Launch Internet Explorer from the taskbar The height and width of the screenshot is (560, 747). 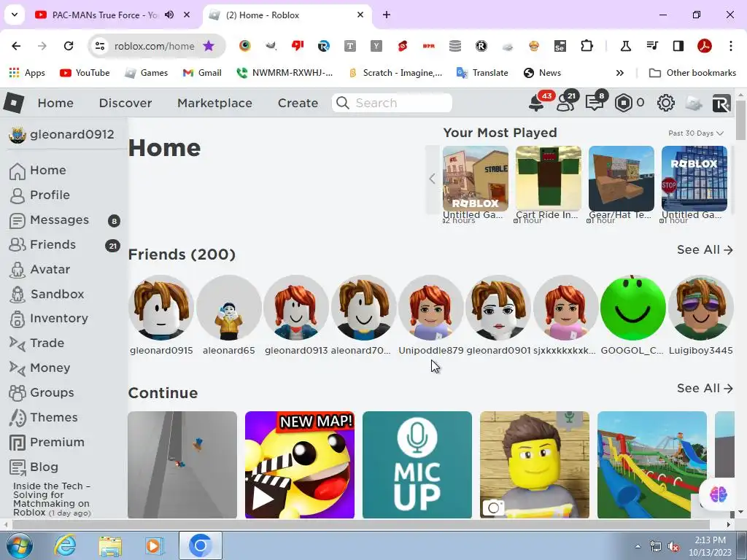pos(65,545)
